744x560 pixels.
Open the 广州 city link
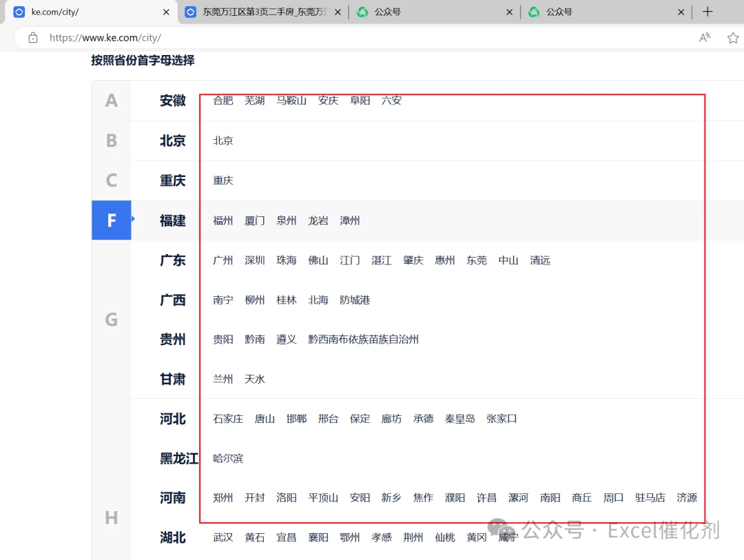[223, 260]
